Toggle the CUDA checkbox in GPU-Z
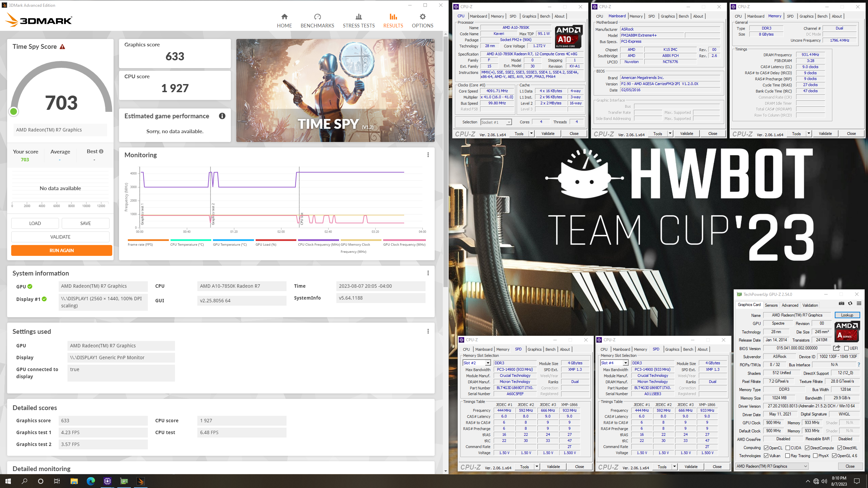Image resolution: width=868 pixels, height=488 pixels. click(788, 448)
